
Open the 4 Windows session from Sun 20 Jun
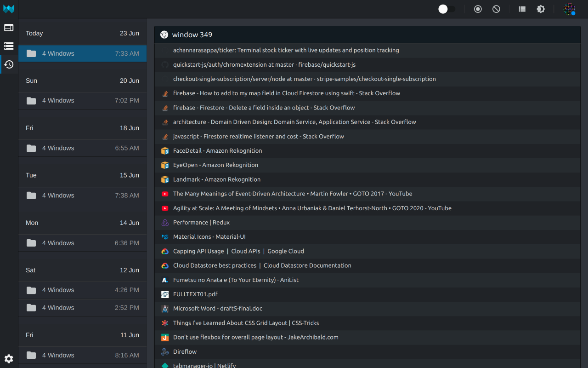point(82,100)
